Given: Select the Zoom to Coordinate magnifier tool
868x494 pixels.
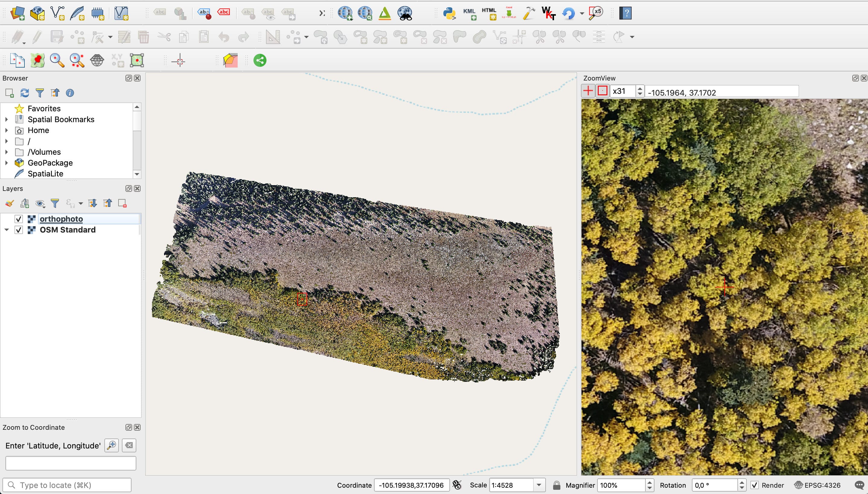Looking at the screenshot, I should 57,60.
